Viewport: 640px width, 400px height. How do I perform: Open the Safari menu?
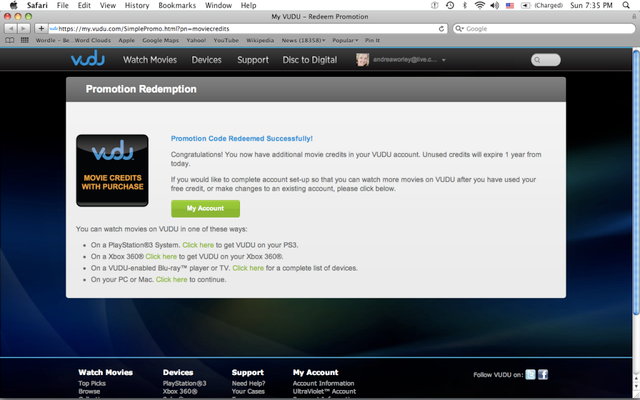37,5
